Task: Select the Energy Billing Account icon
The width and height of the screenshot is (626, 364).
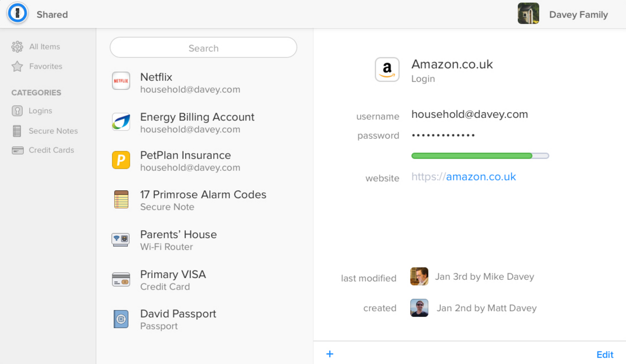Action: tap(121, 122)
